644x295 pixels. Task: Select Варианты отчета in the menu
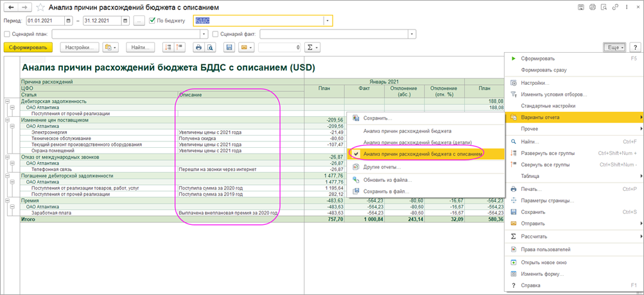[540, 118]
